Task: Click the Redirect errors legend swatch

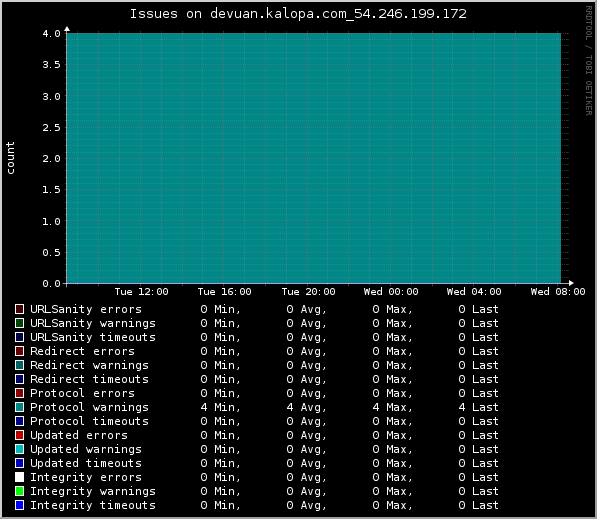Action: (19, 351)
